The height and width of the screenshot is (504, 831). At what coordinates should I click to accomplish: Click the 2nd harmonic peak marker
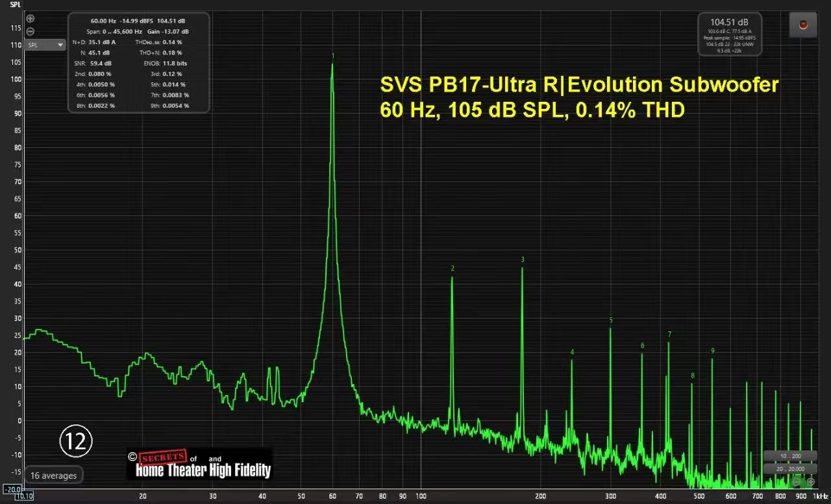(453, 269)
